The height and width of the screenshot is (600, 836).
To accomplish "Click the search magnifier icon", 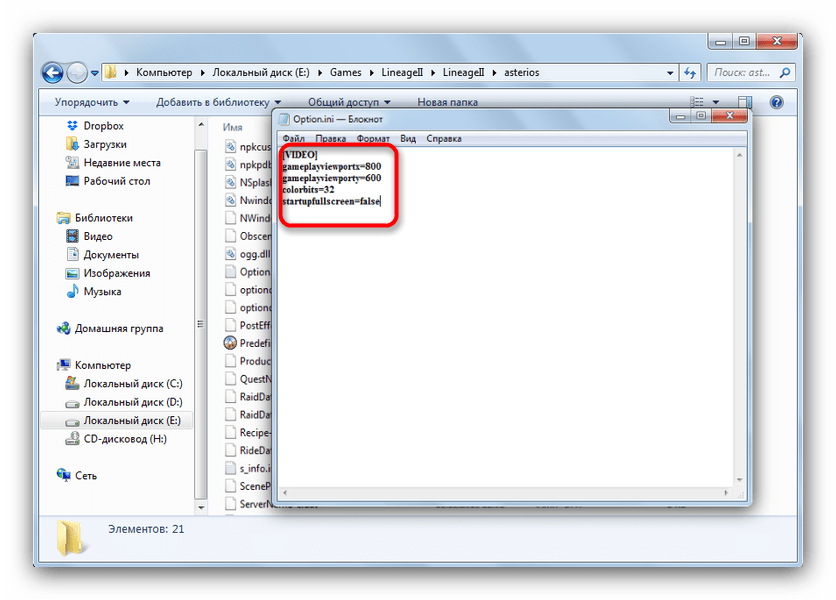I will click(784, 73).
